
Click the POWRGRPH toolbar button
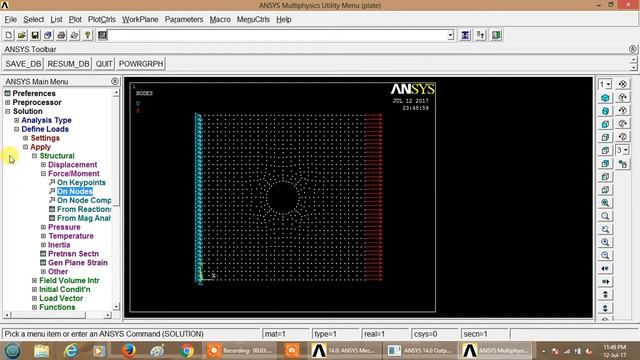141,64
